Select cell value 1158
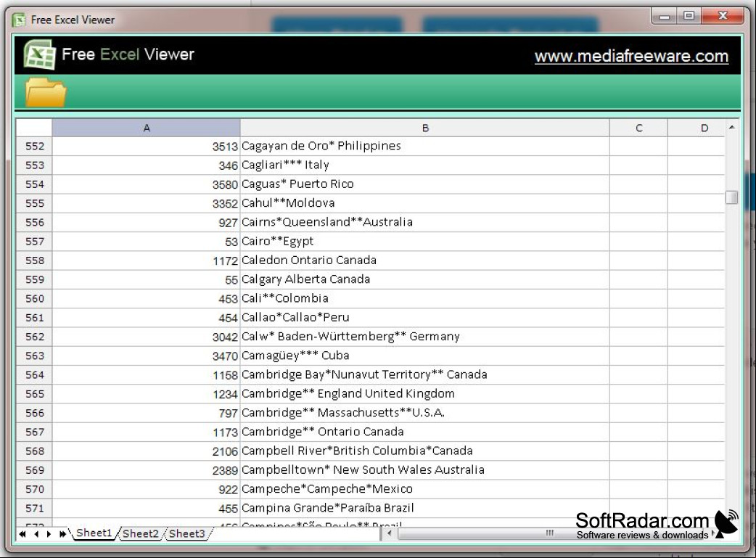 (146, 374)
